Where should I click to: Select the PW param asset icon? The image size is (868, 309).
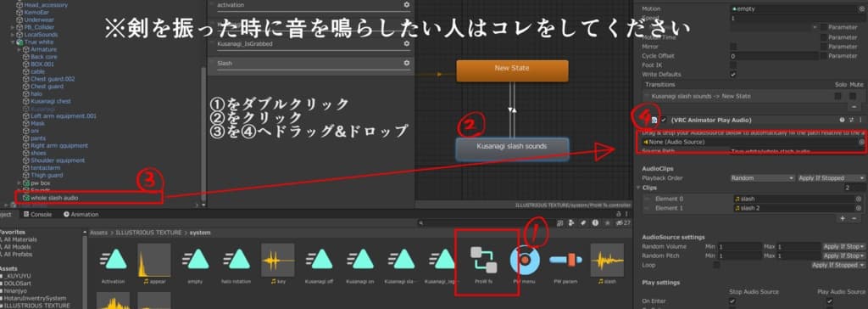(x=565, y=260)
